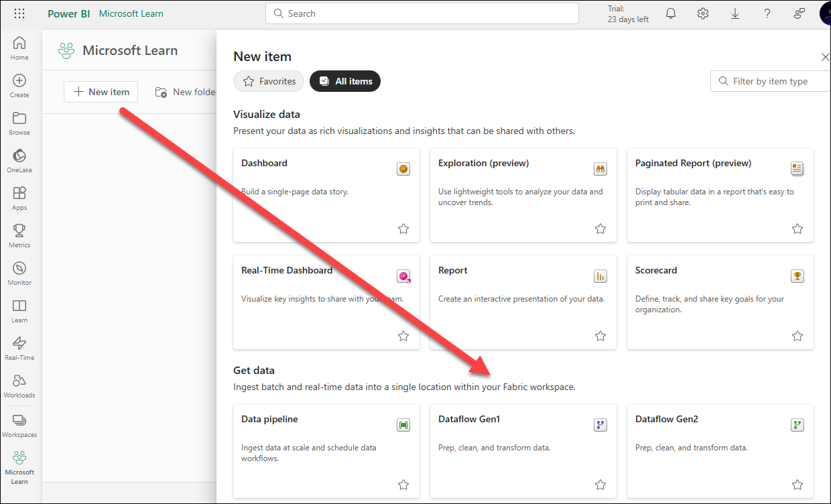Favorite the Report card star
This screenshot has height=504, width=831.
pyautogui.click(x=600, y=336)
